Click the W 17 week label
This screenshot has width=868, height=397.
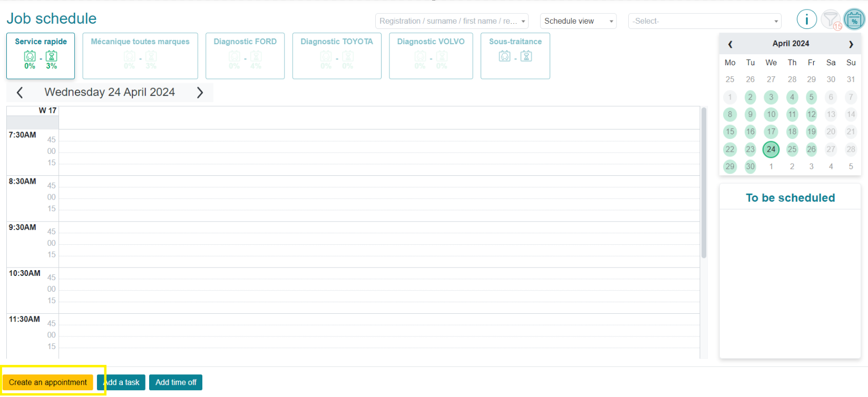47,111
